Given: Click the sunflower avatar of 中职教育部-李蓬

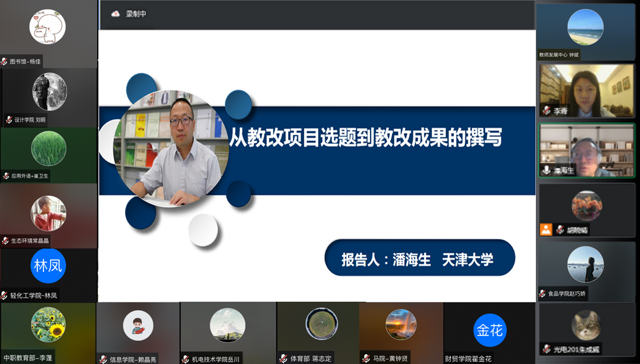Looking at the screenshot, I should [48, 324].
